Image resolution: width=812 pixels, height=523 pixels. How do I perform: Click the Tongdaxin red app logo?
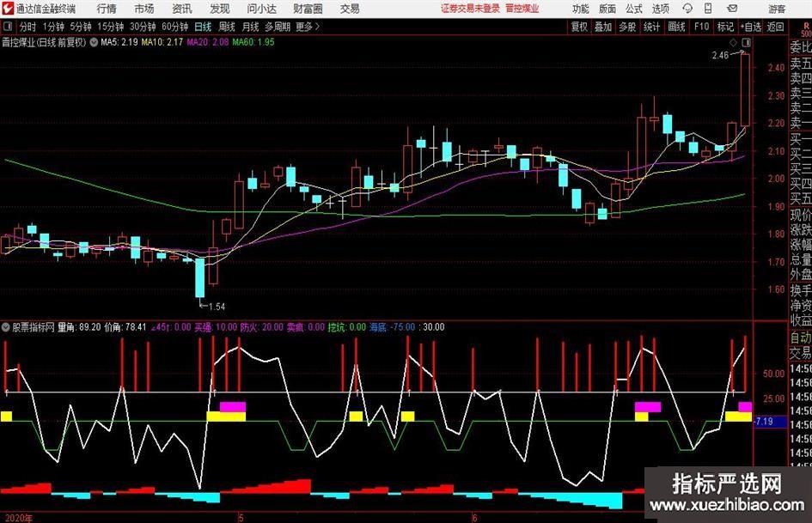point(7,9)
